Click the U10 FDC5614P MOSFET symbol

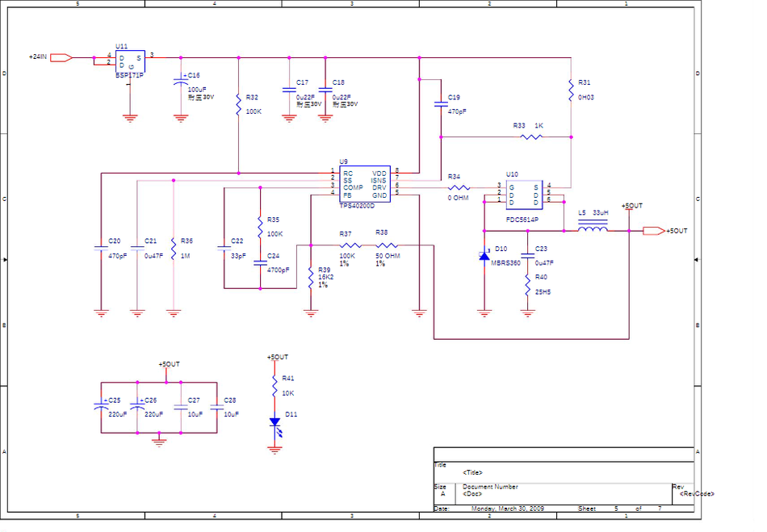[x=522, y=194]
